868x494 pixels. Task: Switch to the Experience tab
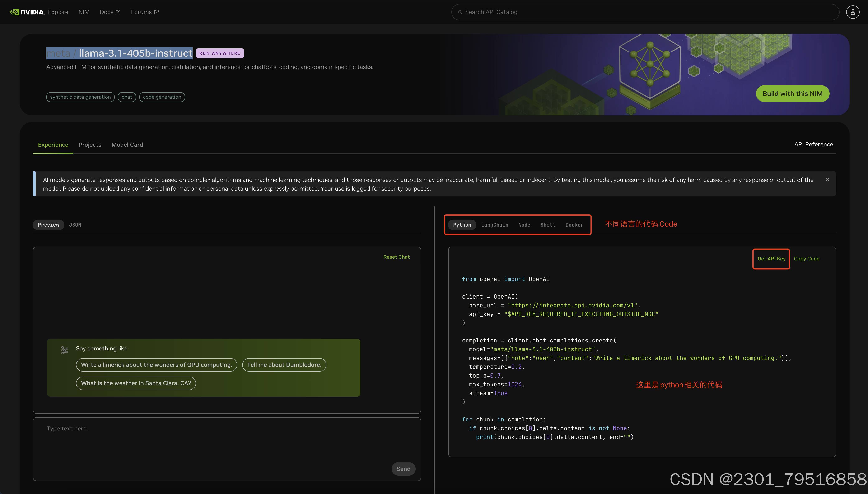pos(53,145)
